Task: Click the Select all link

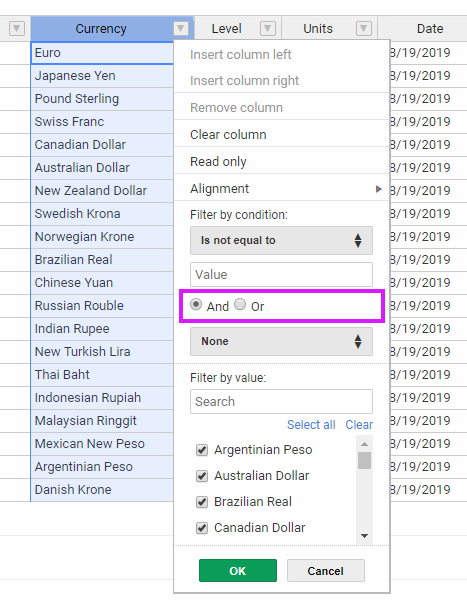Action: [x=311, y=424]
